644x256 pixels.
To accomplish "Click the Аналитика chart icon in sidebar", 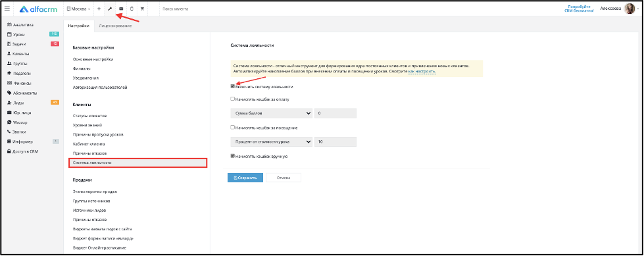I will click(x=9, y=25).
